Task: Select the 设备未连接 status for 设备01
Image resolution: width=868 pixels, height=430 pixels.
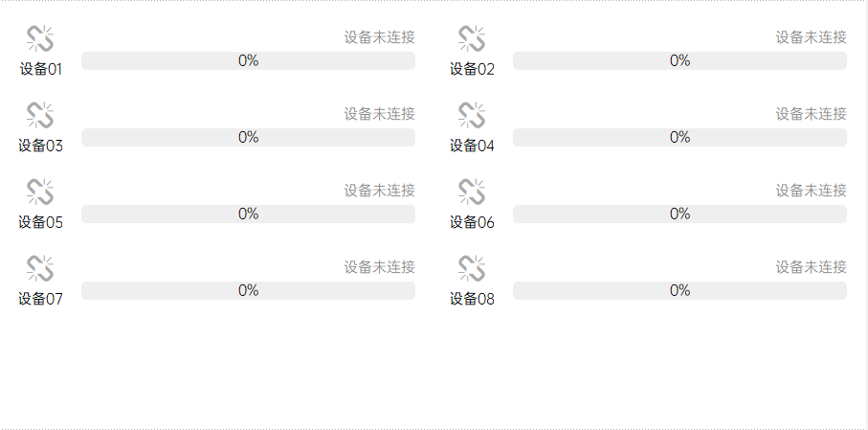Action: point(379,37)
